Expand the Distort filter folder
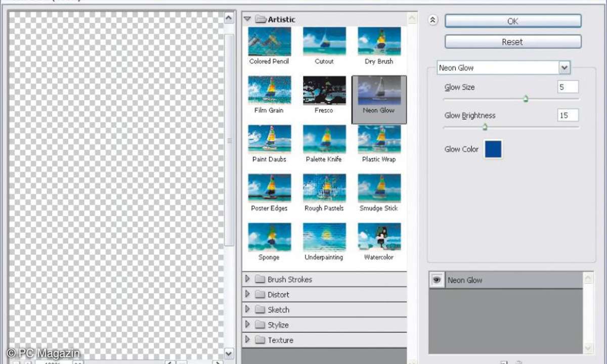 (247, 294)
